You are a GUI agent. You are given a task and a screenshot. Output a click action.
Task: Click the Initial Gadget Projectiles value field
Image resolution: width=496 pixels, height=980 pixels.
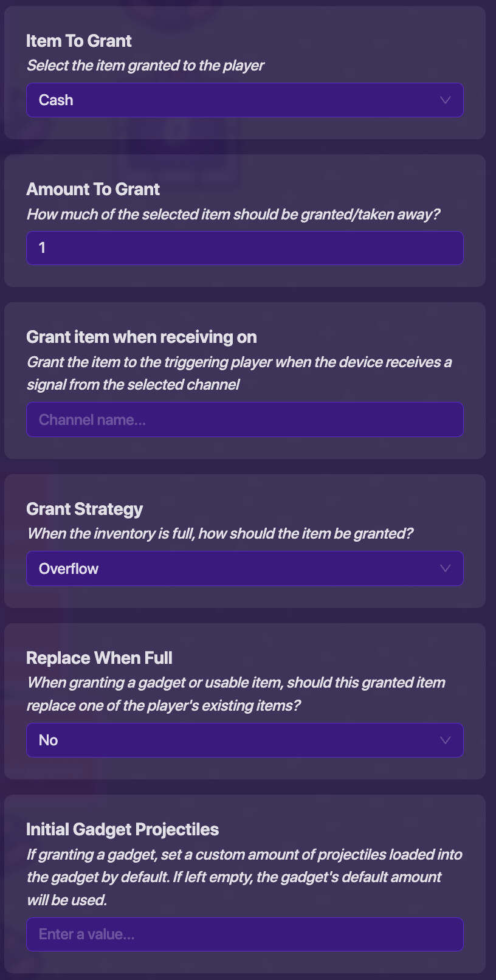(x=244, y=934)
